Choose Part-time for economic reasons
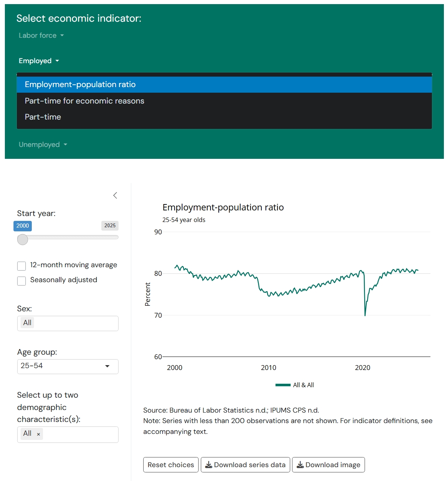Viewport: 448px width, 481px height. (85, 101)
